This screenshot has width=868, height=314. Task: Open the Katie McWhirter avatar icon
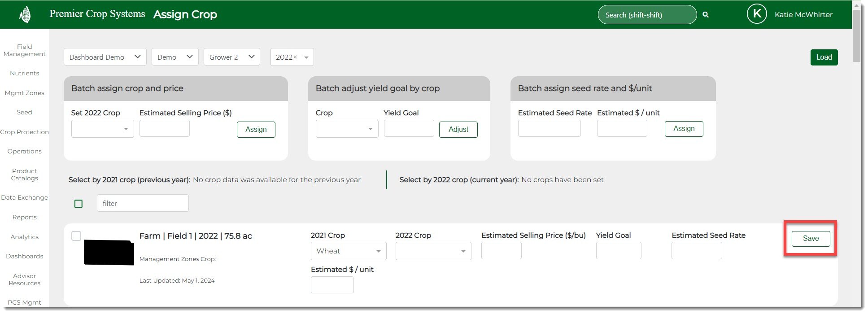[756, 14]
